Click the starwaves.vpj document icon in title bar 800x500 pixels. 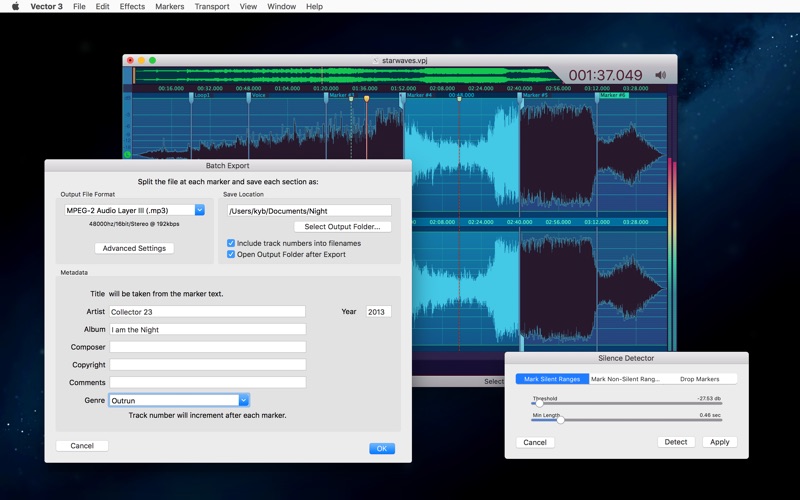point(376,60)
